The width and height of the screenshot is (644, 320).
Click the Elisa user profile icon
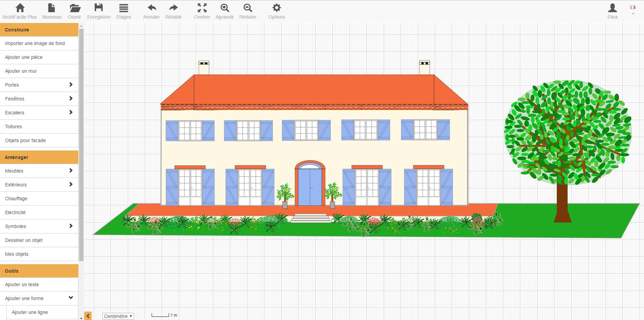pyautogui.click(x=612, y=9)
